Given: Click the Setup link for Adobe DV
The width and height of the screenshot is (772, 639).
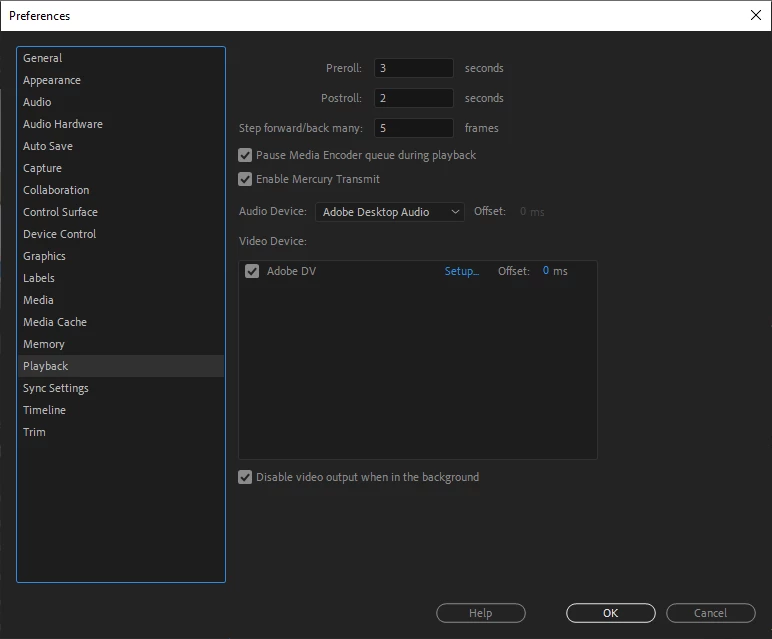Looking at the screenshot, I should pyautogui.click(x=462, y=271).
